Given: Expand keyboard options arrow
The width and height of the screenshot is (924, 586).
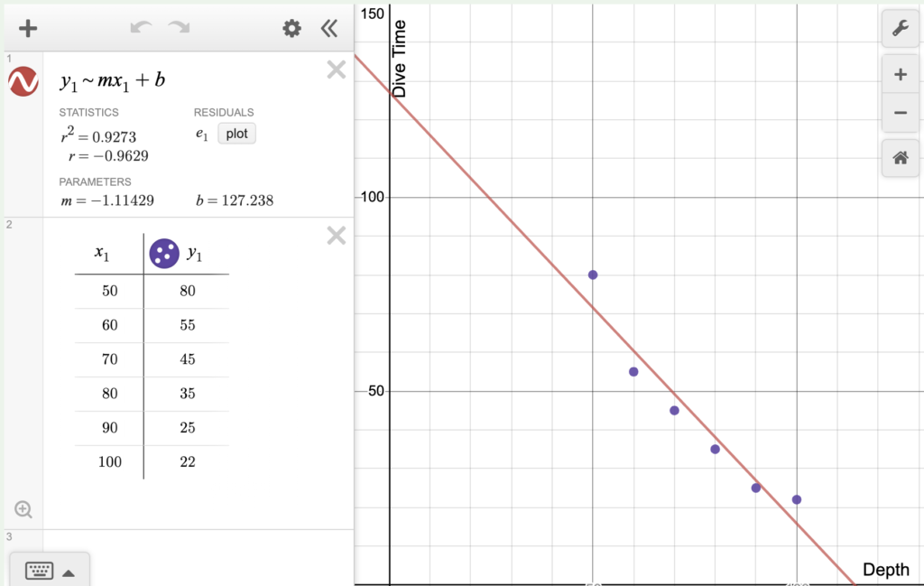Looking at the screenshot, I should tap(69, 573).
